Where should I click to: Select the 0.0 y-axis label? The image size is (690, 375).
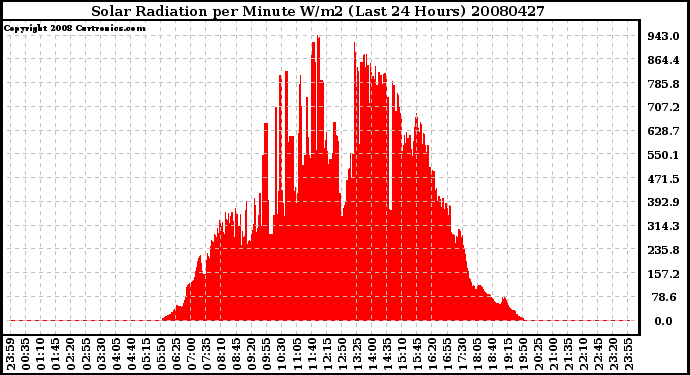pyautogui.click(x=663, y=321)
